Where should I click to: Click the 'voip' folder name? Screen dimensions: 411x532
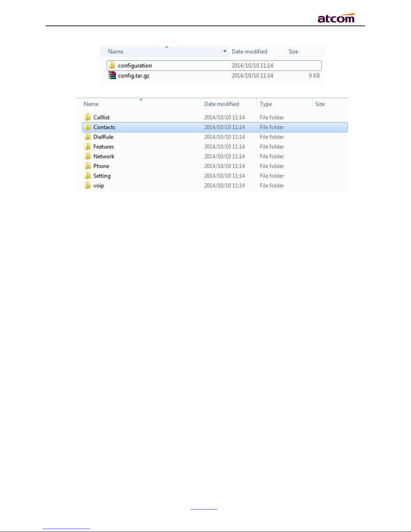[x=99, y=185]
